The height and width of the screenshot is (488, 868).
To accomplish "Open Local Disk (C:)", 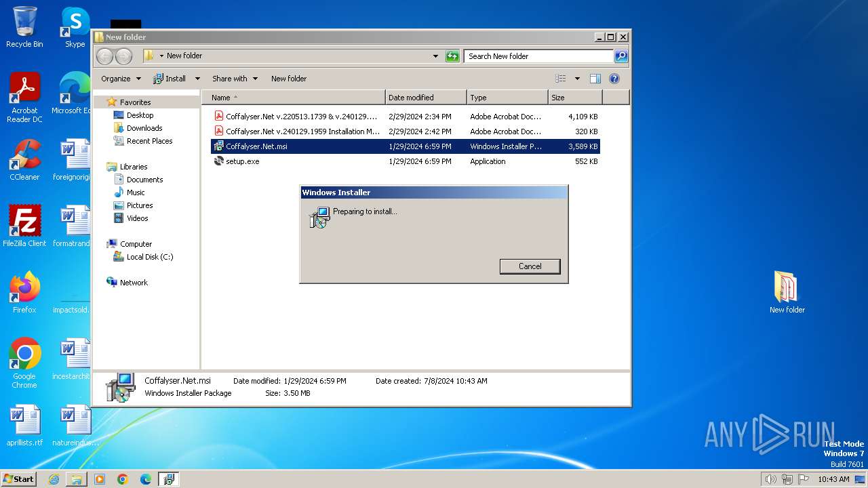I will 149,257.
